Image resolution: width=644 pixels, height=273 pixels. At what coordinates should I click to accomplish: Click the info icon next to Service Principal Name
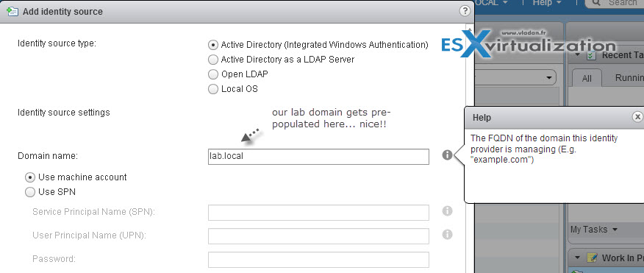(447, 211)
